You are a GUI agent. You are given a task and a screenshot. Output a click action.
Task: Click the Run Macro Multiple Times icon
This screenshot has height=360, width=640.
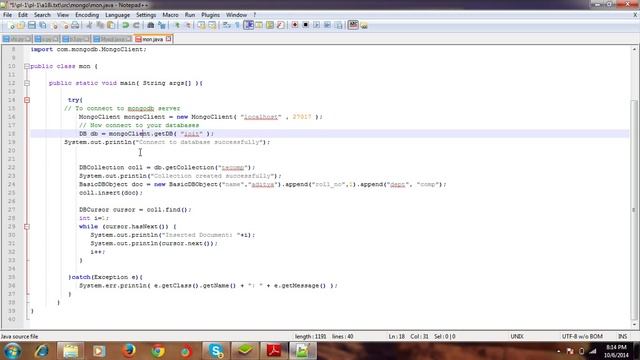[x=327, y=25]
